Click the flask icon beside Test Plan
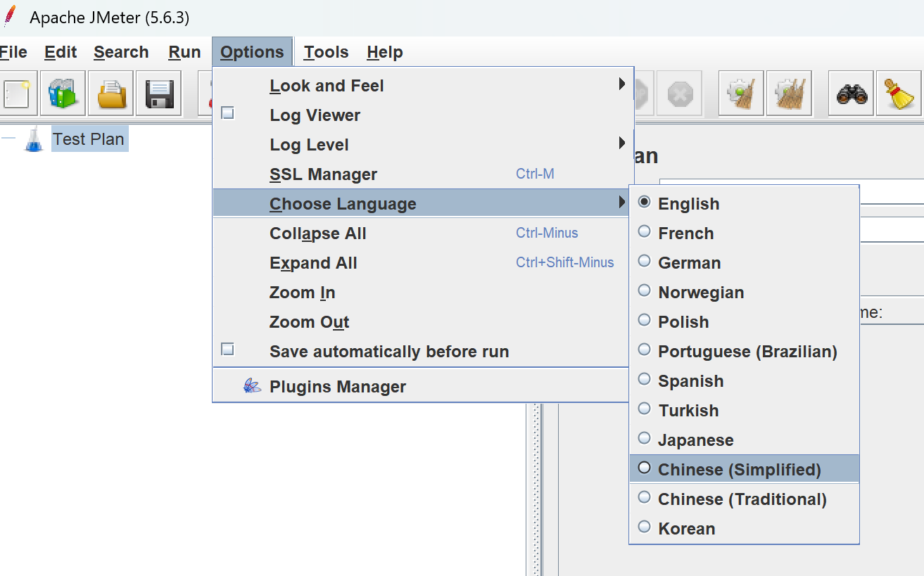 click(34, 139)
